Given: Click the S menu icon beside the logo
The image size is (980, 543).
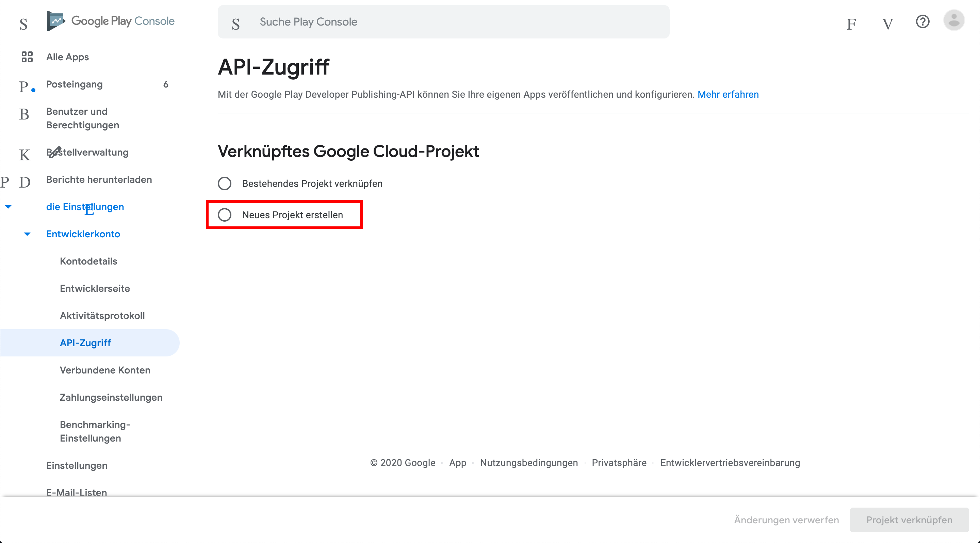Looking at the screenshot, I should click(x=23, y=24).
